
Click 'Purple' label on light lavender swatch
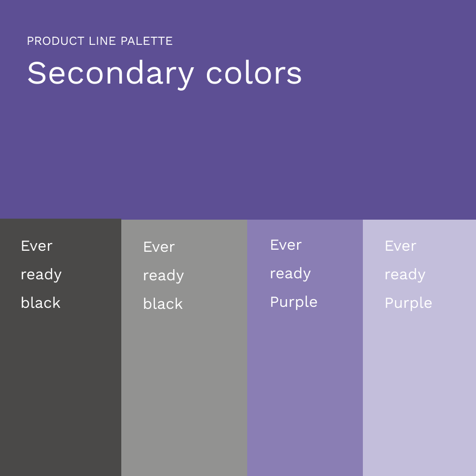(x=408, y=303)
